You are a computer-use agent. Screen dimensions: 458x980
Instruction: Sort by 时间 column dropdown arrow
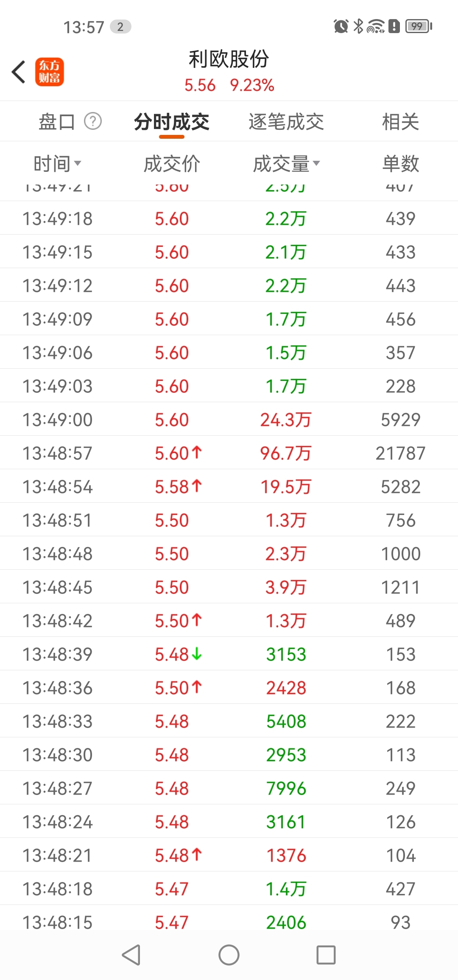click(x=78, y=163)
